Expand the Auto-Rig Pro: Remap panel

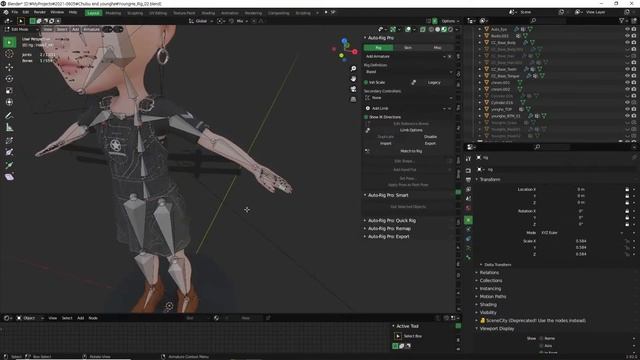(x=389, y=229)
